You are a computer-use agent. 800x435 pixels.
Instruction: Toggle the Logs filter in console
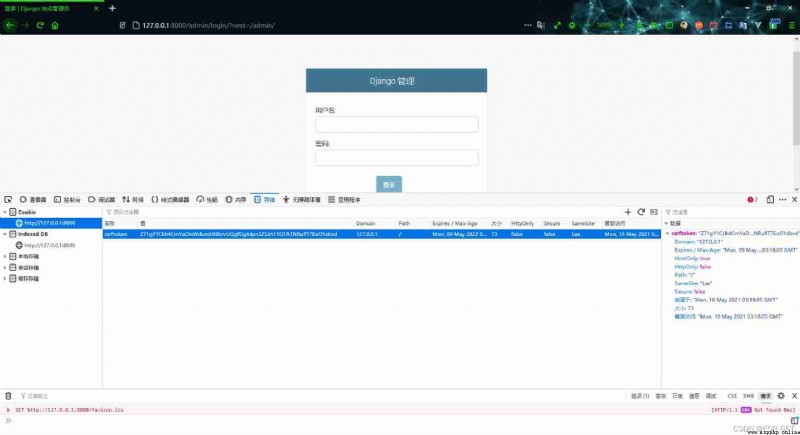pyautogui.click(x=678, y=396)
